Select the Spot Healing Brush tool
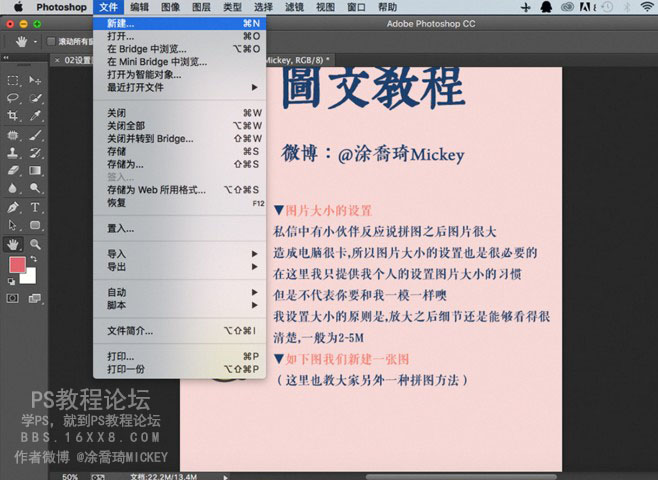Screen dimensions: 658x480 (x=13, y=135)
